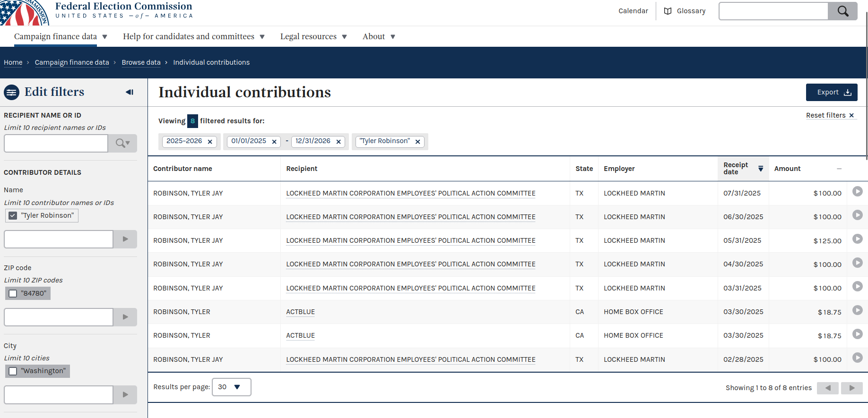This screenshot has width=868, height=418.
Task: Go to next results page
Action: [x=852, y=388]
